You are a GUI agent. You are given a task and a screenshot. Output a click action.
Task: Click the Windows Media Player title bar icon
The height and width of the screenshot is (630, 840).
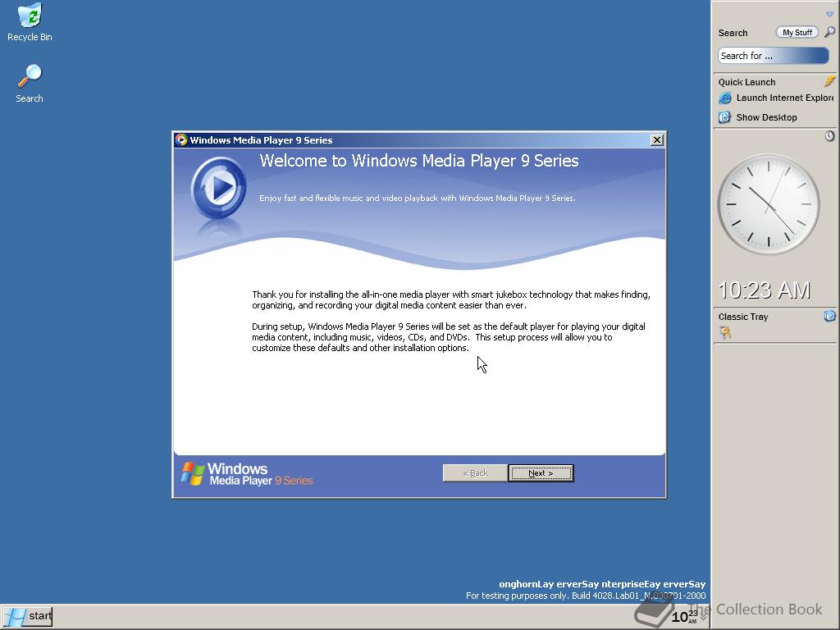point(181,139)
